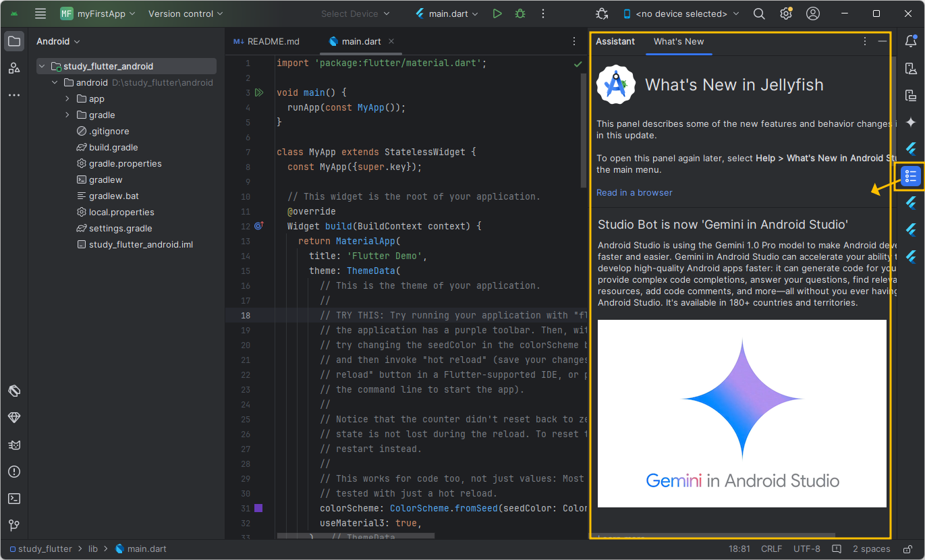Open Assistant panel options menu
Viewport: 925px width, 560px height.
(x=865, y=41)
